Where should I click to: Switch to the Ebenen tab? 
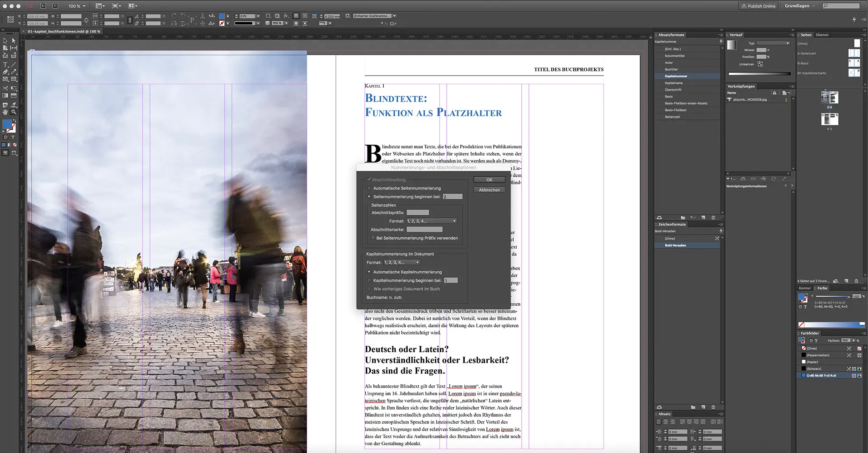click(x=821, y=34)
